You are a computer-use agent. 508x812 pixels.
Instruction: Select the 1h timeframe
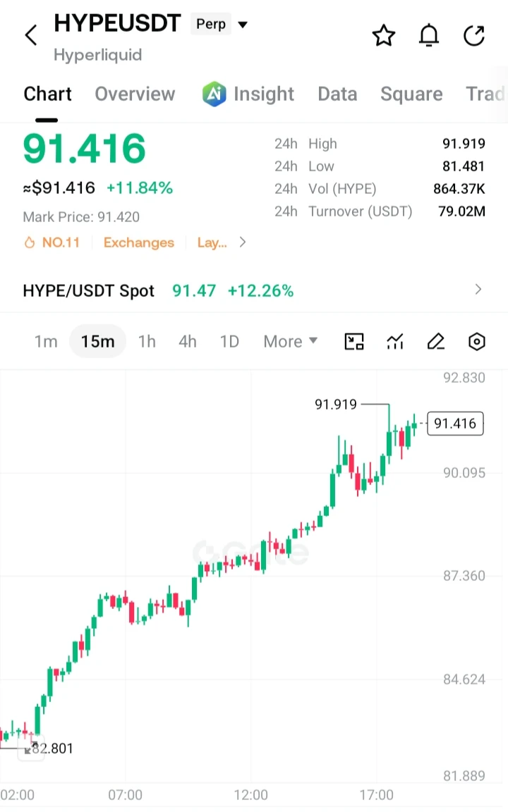(x=147, y=341)
